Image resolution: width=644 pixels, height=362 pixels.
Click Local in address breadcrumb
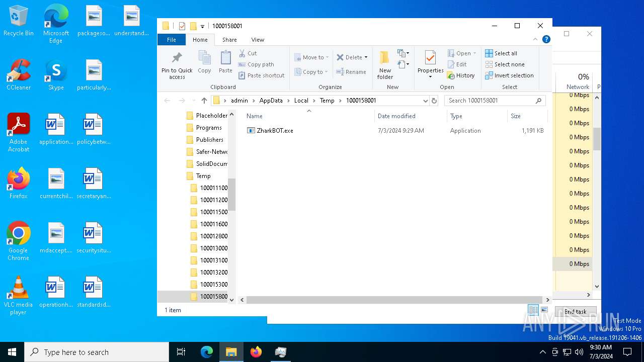[301, 101]
